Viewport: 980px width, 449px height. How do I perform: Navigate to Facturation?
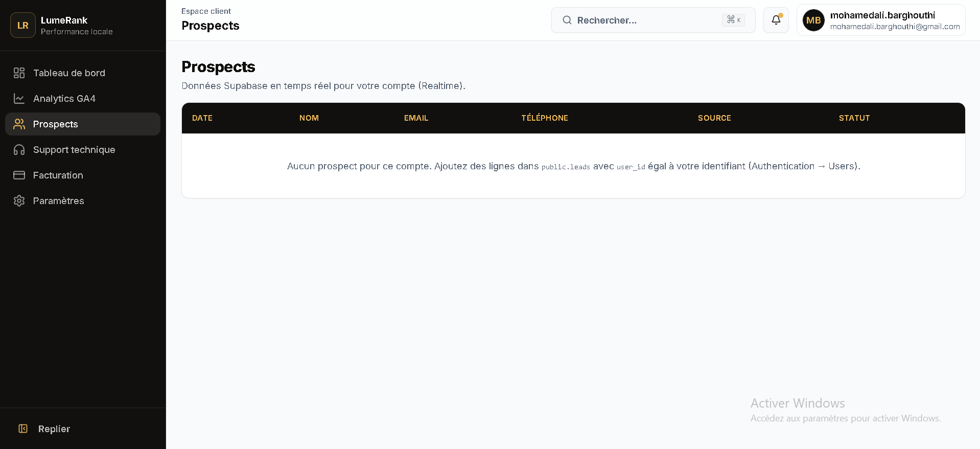[83, 175]
